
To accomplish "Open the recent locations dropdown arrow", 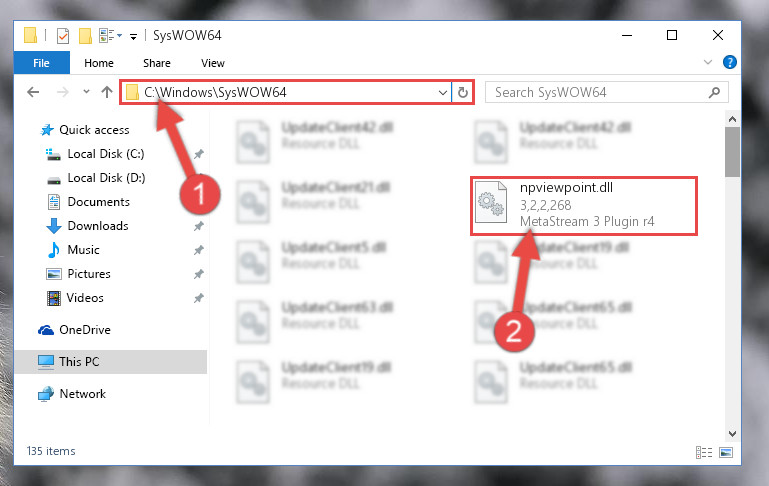I will (x=86, y=92).
